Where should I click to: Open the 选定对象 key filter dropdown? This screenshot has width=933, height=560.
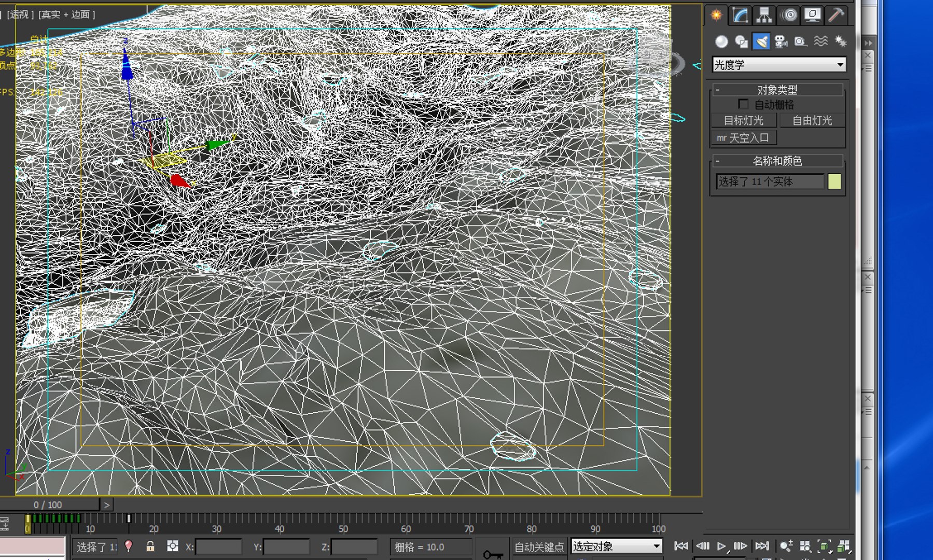pyautogui.click(x=617, y=546)
